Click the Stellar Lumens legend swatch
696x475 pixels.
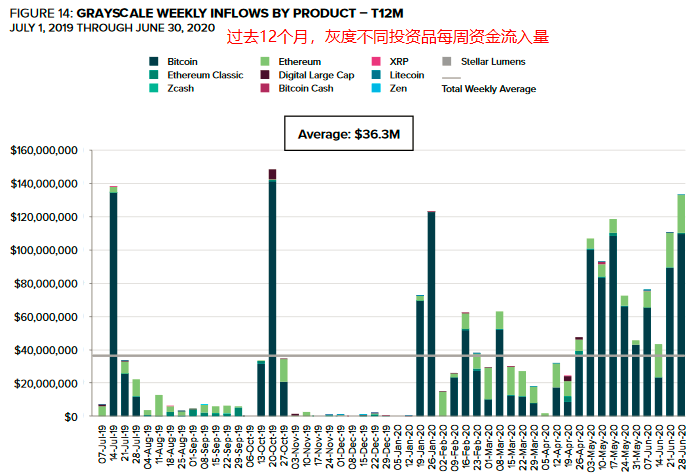(x=447, y=61)
